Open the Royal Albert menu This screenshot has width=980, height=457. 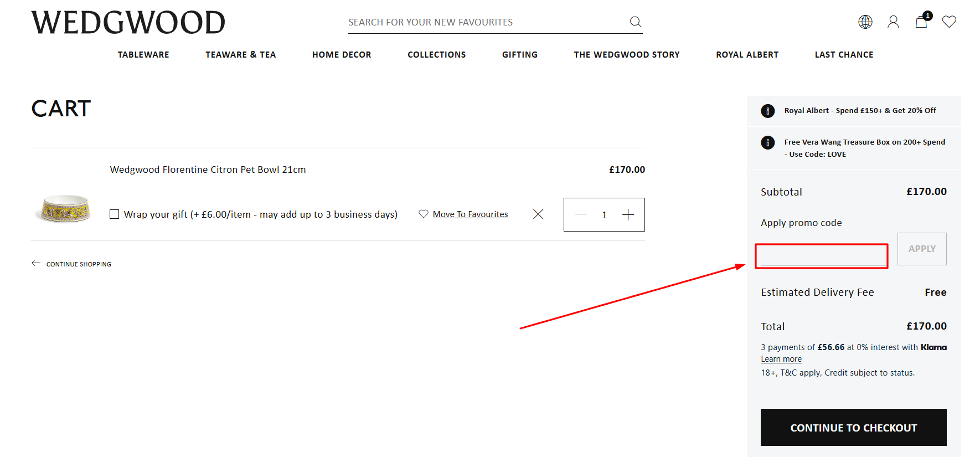pyautogui.click(x=747, y=55)
